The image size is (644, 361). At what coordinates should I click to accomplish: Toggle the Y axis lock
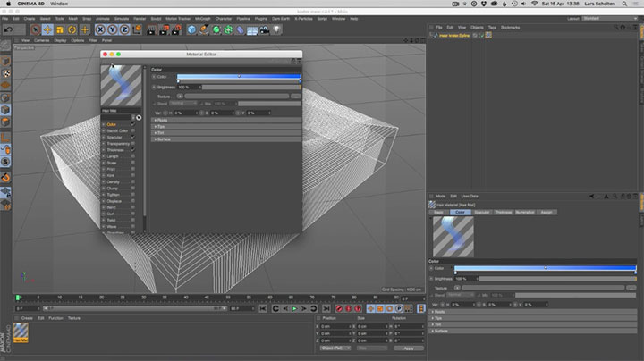point(112,29)
